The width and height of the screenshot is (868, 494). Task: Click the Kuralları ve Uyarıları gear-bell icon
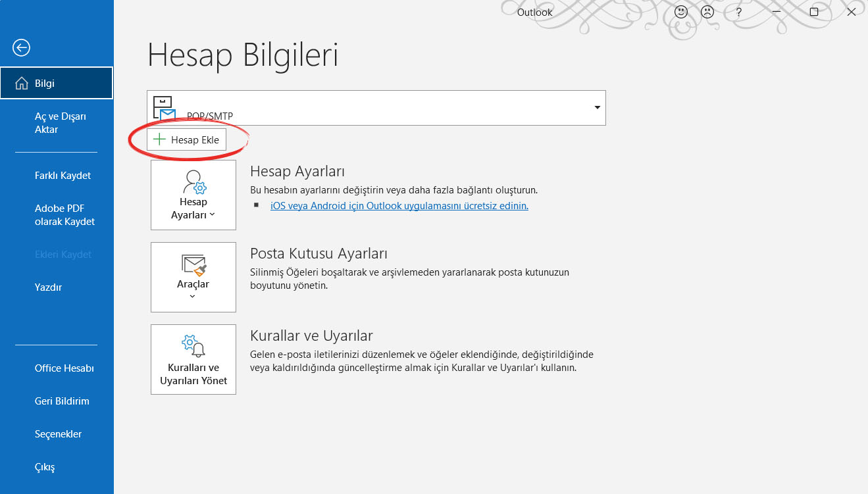click(193, 346)
